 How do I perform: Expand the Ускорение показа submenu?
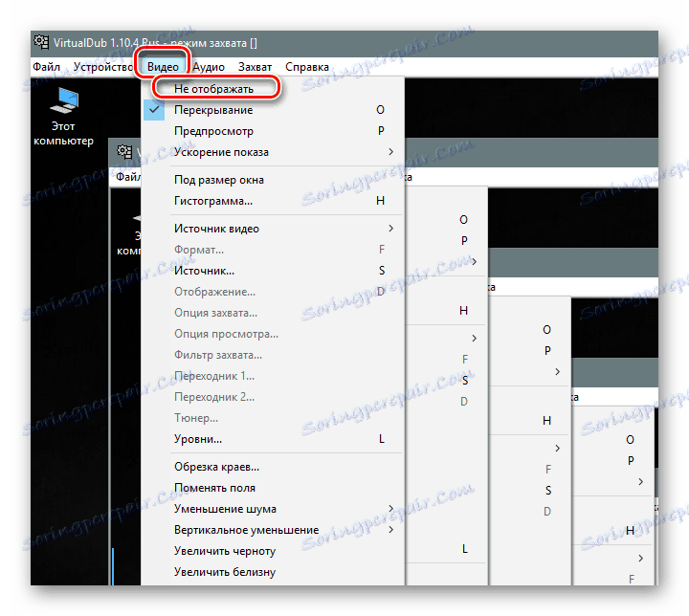[x=273, y=152]
